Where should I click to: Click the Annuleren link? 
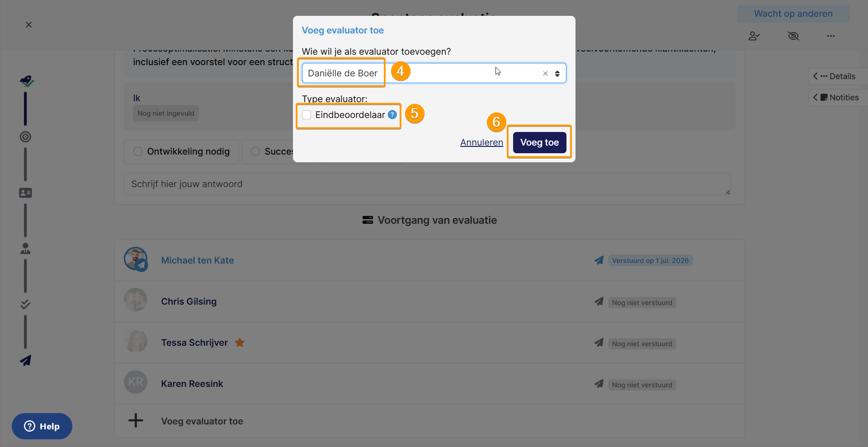481,142
